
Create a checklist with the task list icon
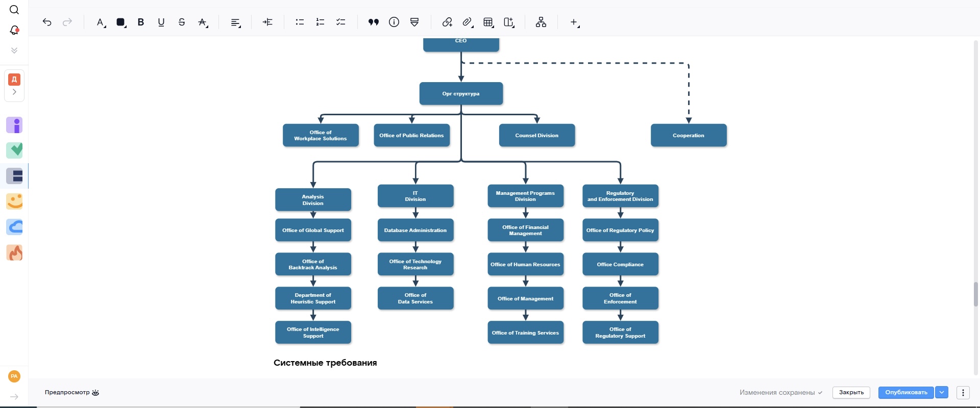[x=340, y=22]
